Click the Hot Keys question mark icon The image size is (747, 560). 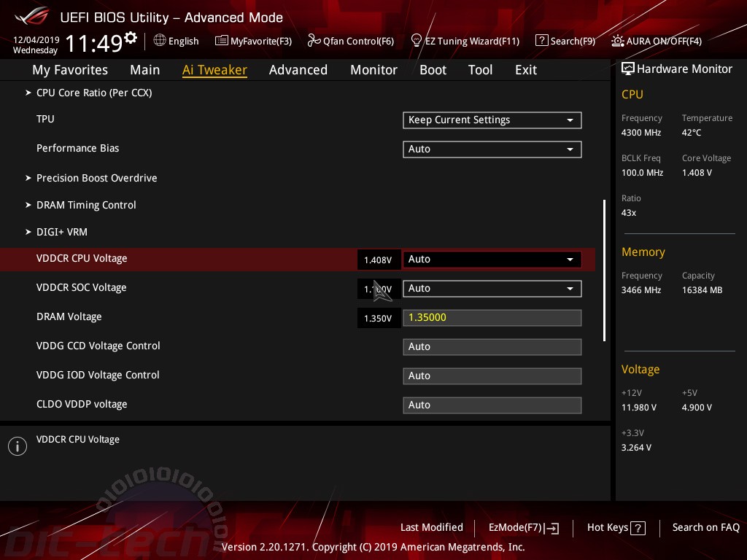click(638, 528)
